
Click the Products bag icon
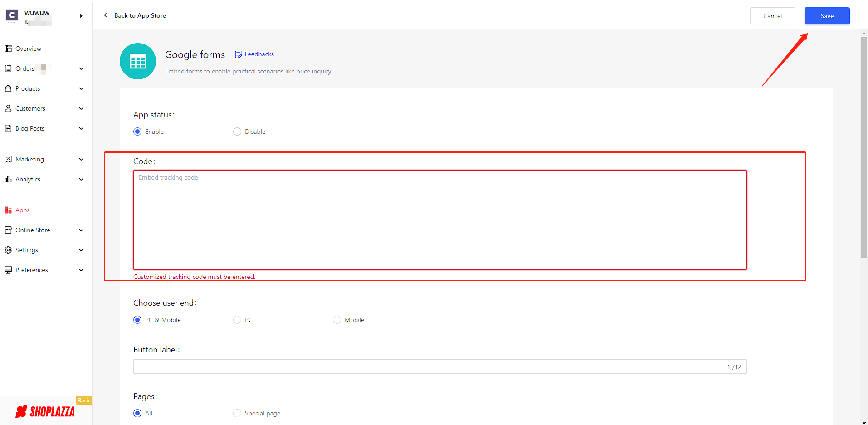[x=8, y=88]
